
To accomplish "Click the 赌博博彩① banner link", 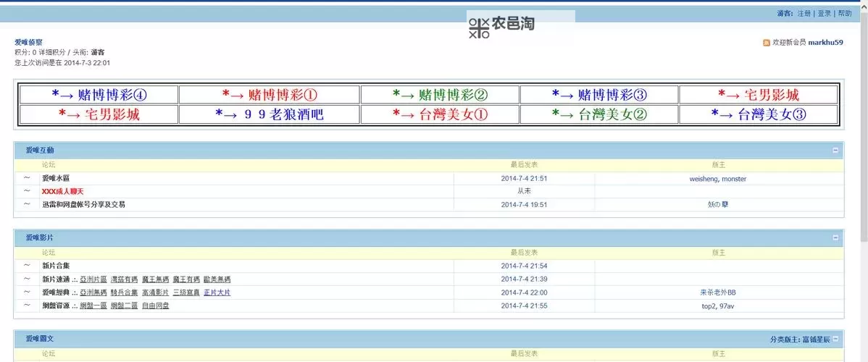I will tap(270, 95).
